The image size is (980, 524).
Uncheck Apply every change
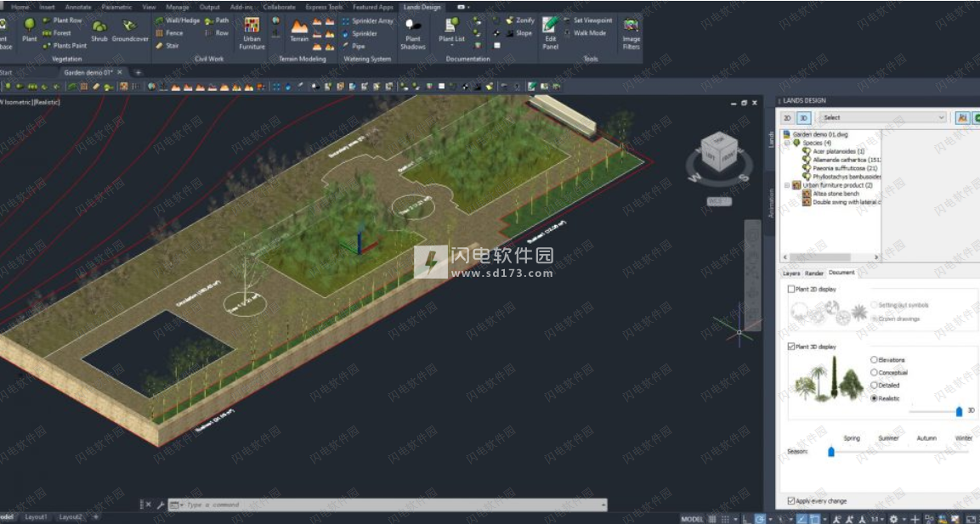pyautogui.click(x=792, y=501)
